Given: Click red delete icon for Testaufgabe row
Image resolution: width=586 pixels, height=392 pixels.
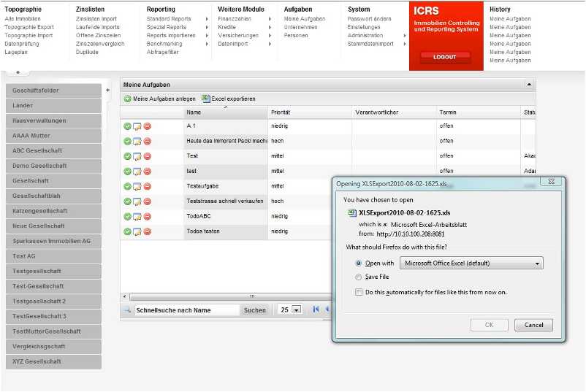Looking at the screenshot, I should pos(147,186).
